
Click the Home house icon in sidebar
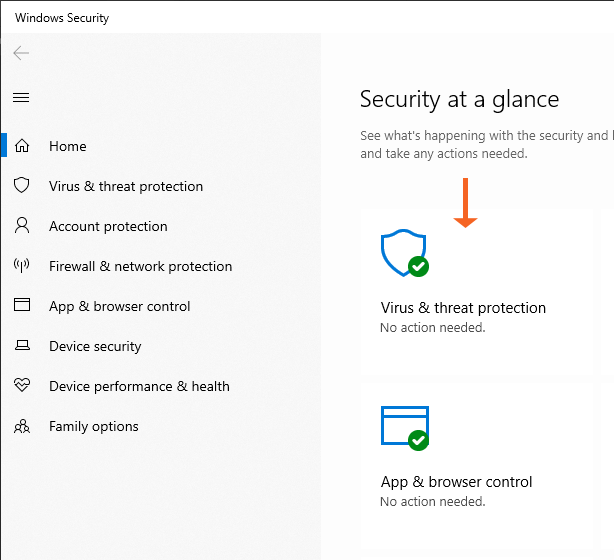click(x=22, y=146)
